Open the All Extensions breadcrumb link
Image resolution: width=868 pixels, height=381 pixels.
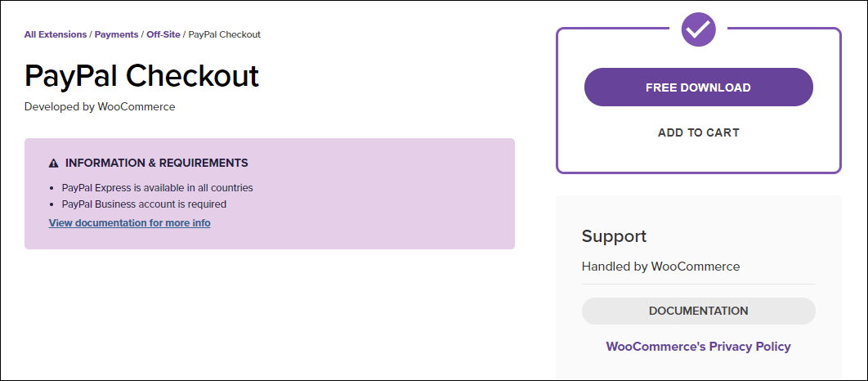coord(56,34)
